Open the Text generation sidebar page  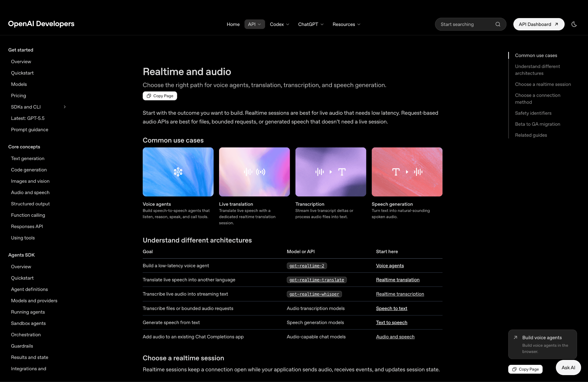28,159
